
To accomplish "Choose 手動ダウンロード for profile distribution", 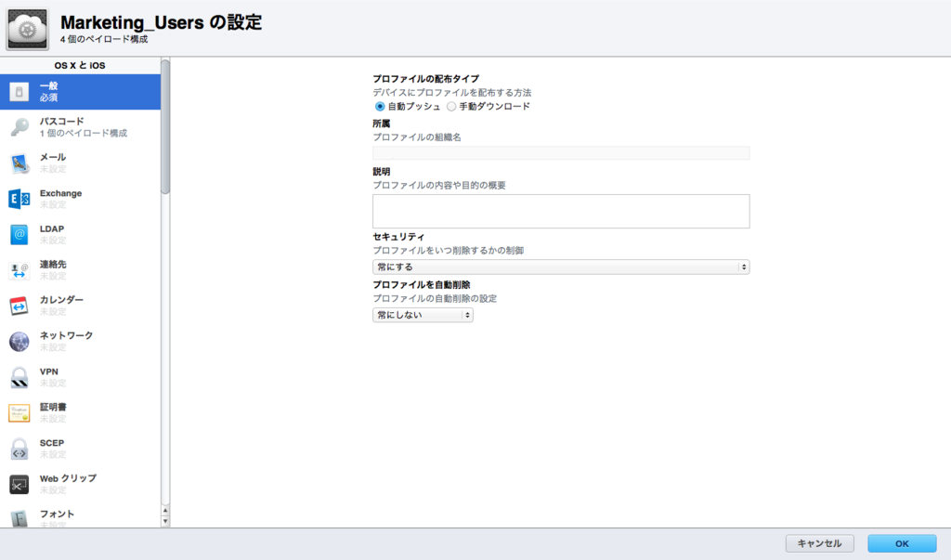I will (x=451, y=106).
